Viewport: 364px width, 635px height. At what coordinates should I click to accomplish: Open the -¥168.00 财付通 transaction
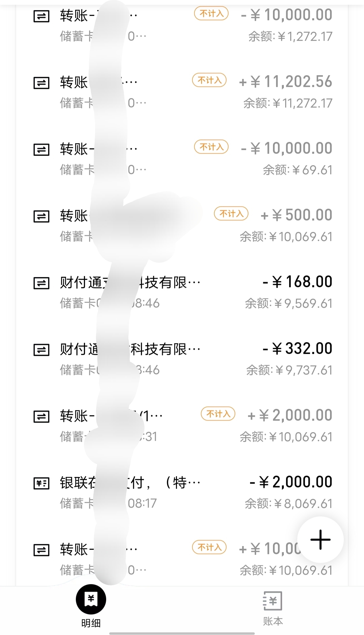pyautogui.click(x=182, y=292)
